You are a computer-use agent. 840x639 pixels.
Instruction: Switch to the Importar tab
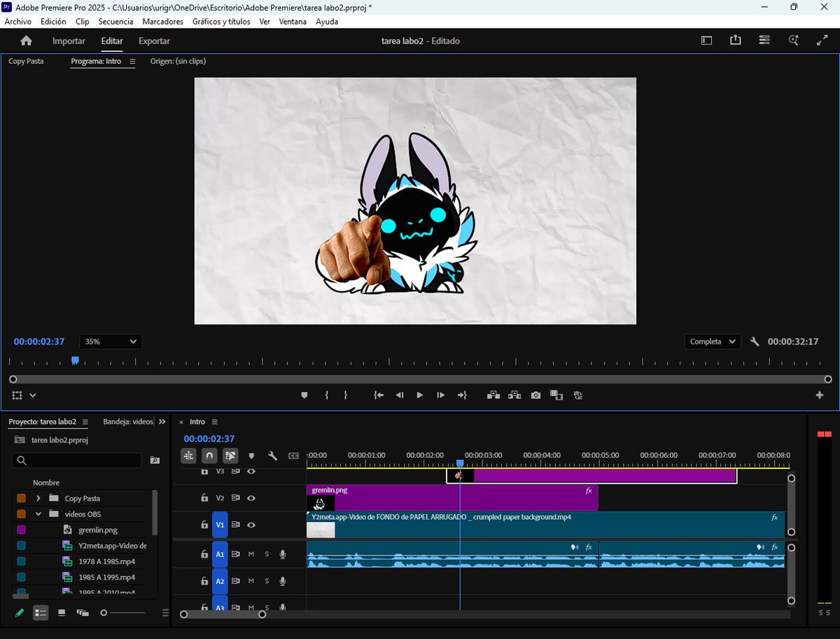(x=69, y=41)
